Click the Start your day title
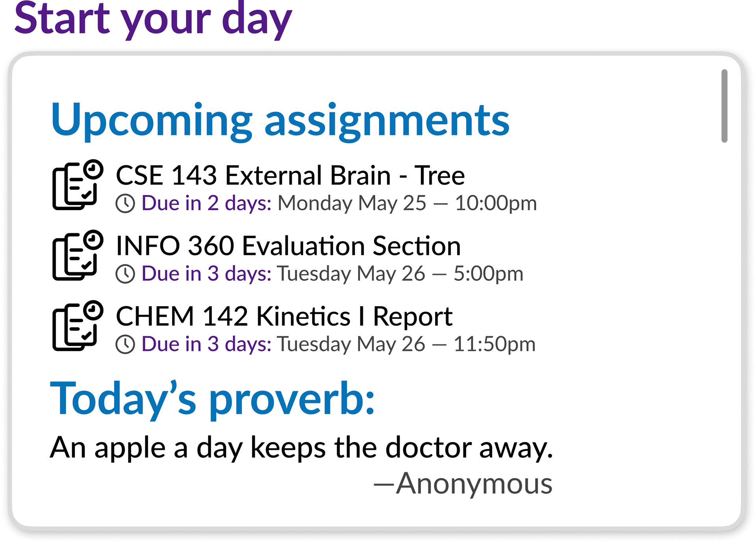 (153, 20)
